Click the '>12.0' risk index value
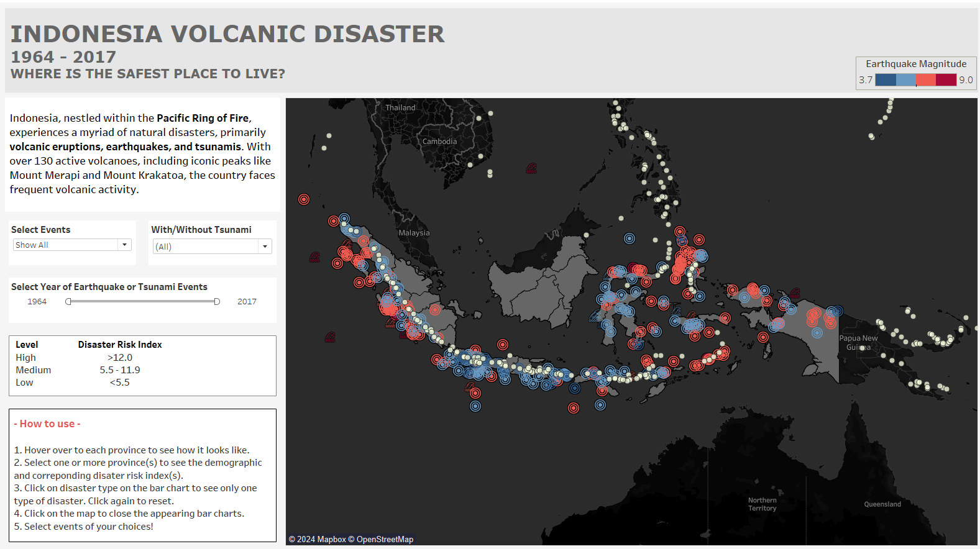The width and height of the screenshot is (980, 549). pos(120,358)
